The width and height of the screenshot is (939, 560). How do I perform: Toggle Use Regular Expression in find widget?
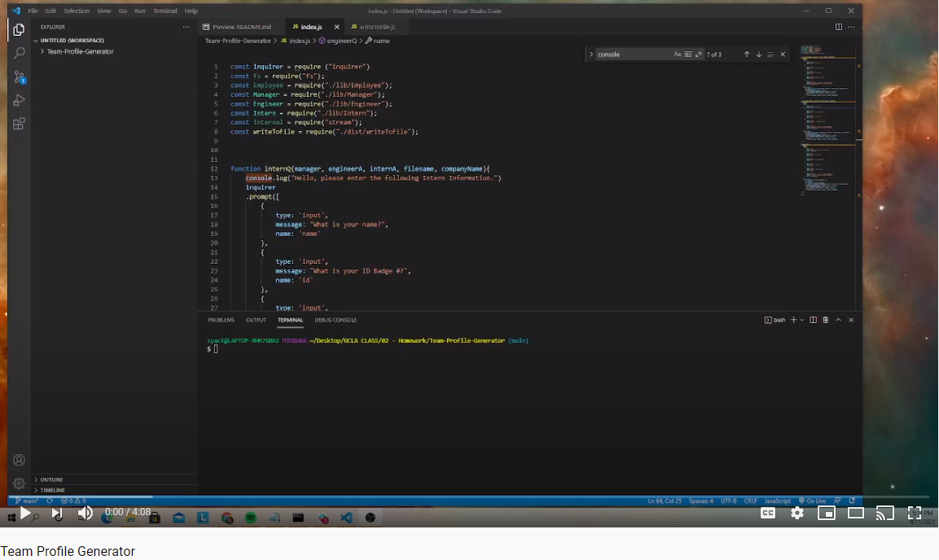pos(699,55)
